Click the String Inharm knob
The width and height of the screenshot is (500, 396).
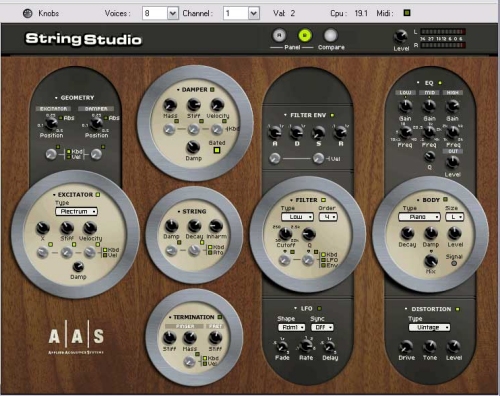point(216,226)
